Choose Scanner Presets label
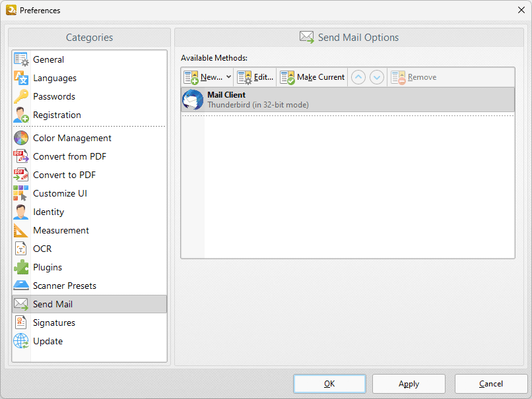The width and height of the screenshot is (532, 399). (x=65, y=286)
